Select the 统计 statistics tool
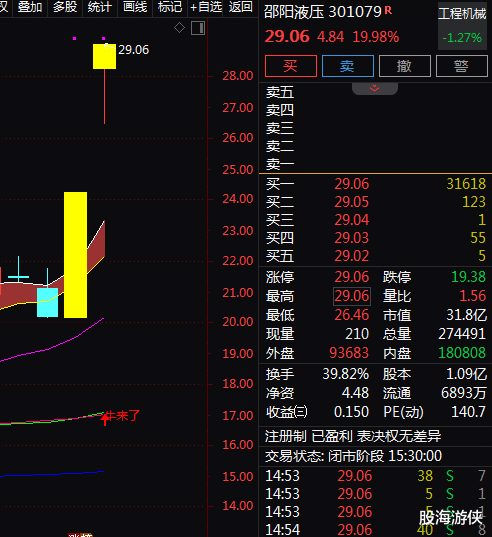The width and height of the screenshot is (492, 537). 100,7
